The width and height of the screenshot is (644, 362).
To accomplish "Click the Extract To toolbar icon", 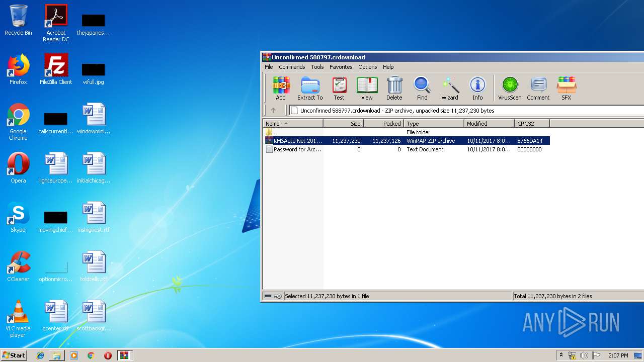I will point(310,88).
